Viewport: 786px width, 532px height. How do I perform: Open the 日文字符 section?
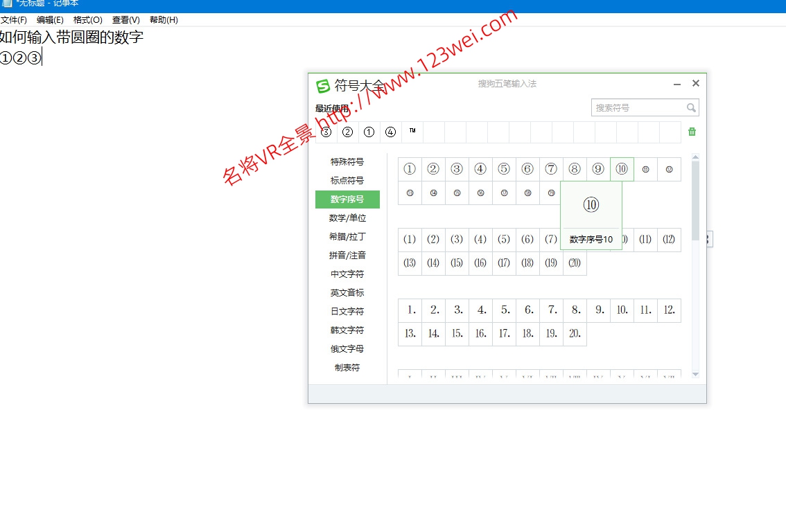[347, 311]
